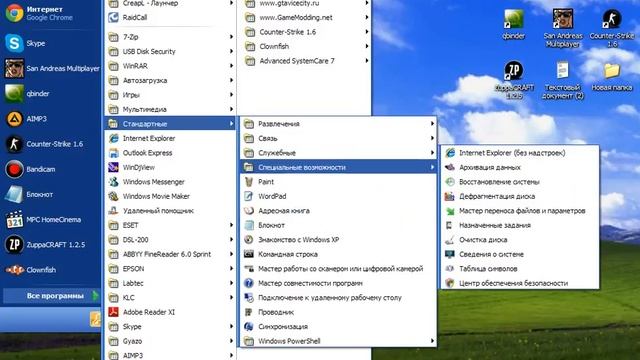Open Windows Messenger entry
This screenshot has width=640, height=360.
click(x=171, y=182)
